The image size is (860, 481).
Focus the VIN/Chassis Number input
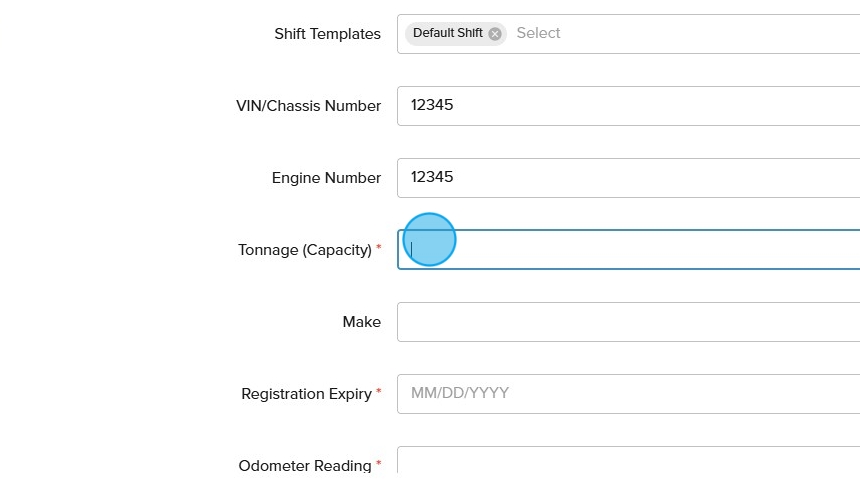[x=628, y=106]
